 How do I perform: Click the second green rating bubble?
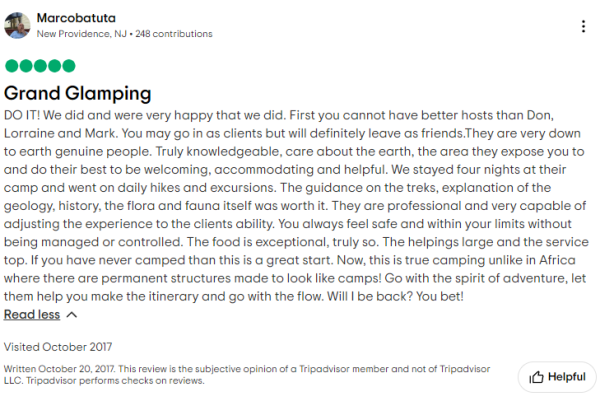(26, 66)
